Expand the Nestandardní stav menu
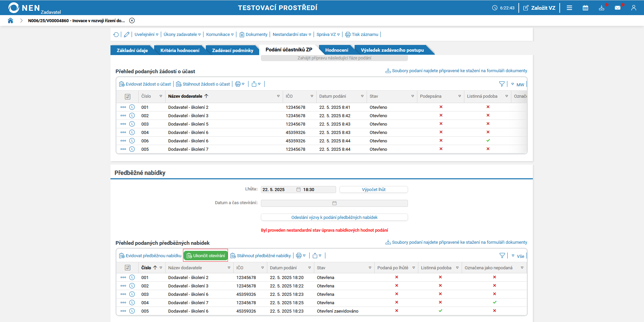The width and height of the screenshot is (644, 322). tap(292, 35)
